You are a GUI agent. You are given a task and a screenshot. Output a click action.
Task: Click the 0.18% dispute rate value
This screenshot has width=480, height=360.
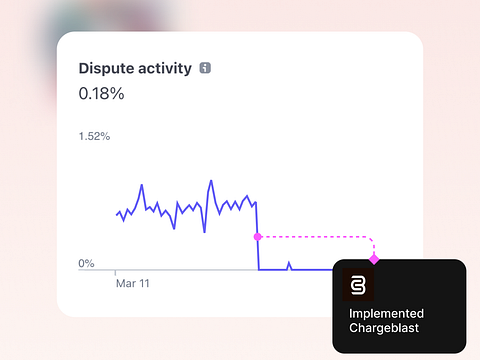pos(101,93)
